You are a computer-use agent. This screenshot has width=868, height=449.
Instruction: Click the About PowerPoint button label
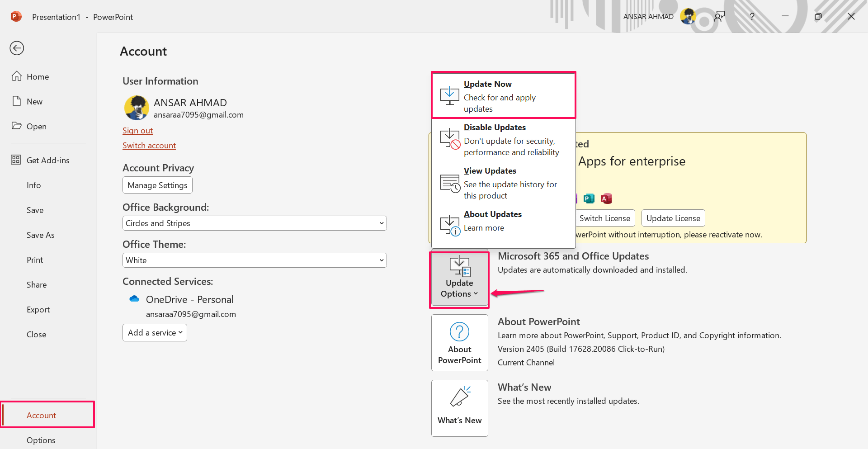click(459, 354)
